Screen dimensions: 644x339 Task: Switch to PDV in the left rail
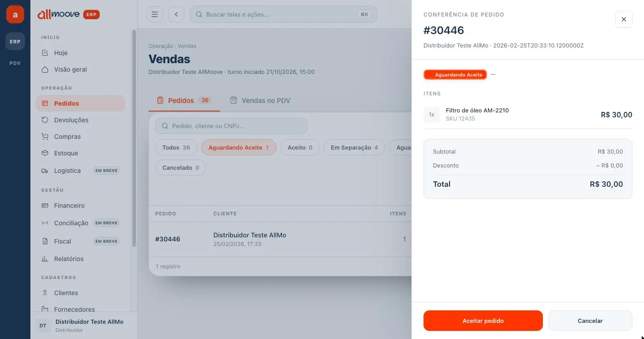(x=15, y=63)
